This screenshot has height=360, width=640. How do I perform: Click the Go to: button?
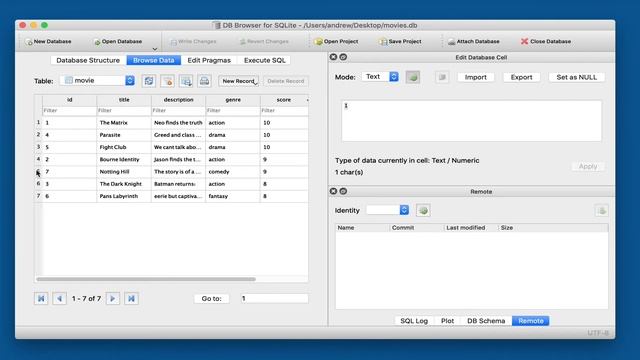[211, 298]
